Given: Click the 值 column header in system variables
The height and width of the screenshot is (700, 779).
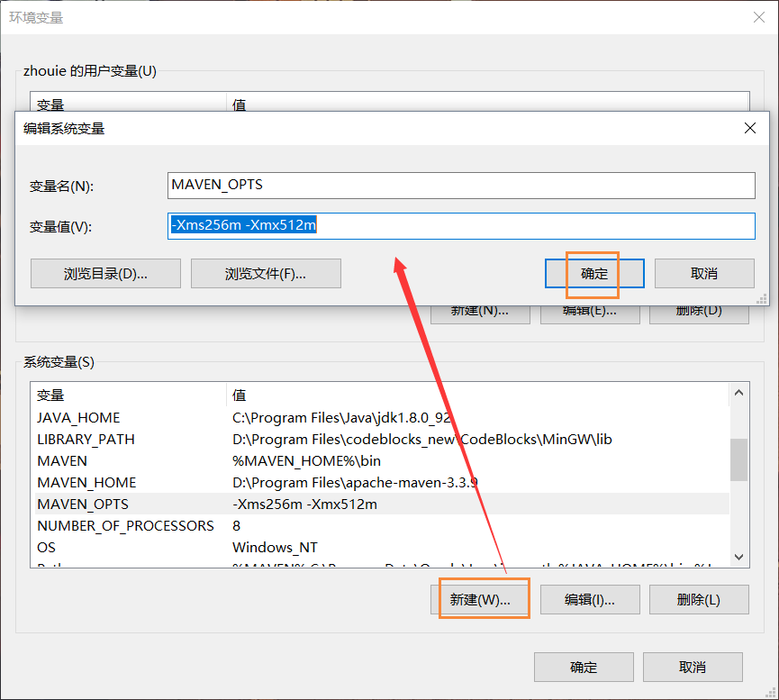Looking at the screenshot, I should coord(478,395).
